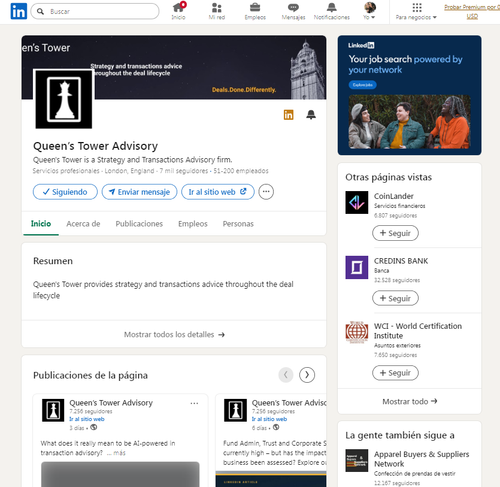Switch to the Empleos page tab
The width and height of the screenshot is (500, 487).
pos(193,224)
